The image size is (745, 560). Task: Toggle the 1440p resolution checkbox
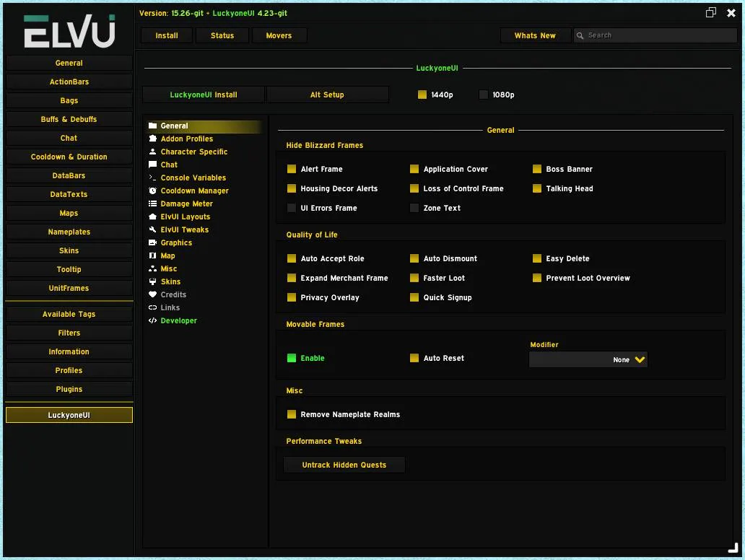click(422, 95)
